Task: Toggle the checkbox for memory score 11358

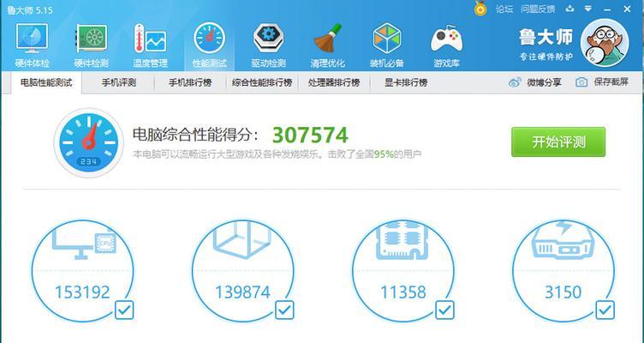Action: point(444,310)
